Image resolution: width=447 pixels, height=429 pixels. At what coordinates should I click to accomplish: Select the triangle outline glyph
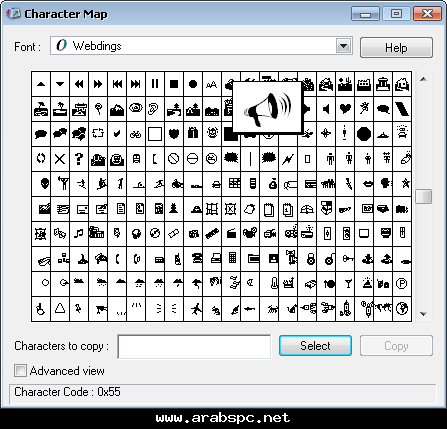(x=60, y=309)
